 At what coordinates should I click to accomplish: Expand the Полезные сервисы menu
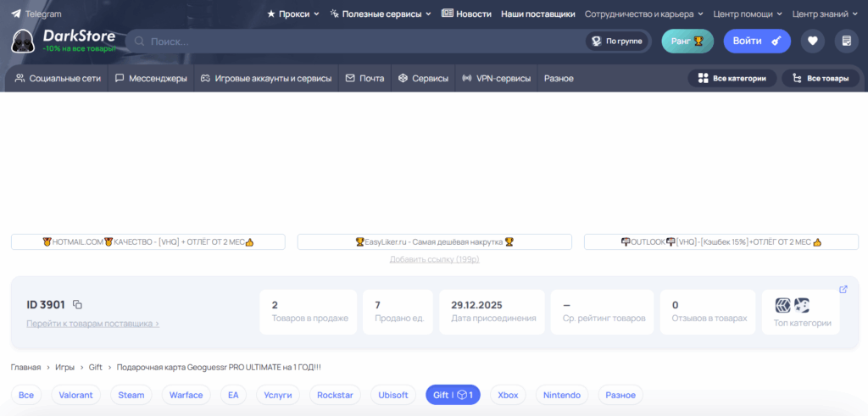click(381, 14)
